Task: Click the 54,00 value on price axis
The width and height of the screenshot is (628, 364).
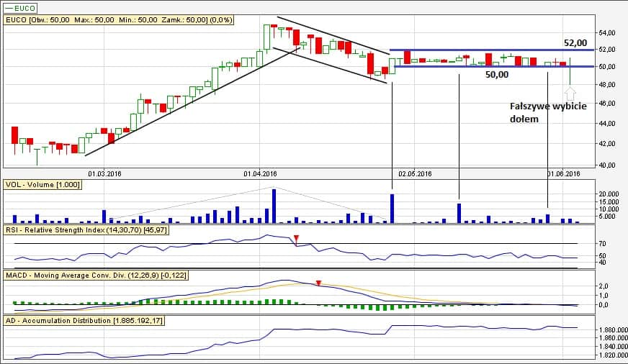Action: 609,33
